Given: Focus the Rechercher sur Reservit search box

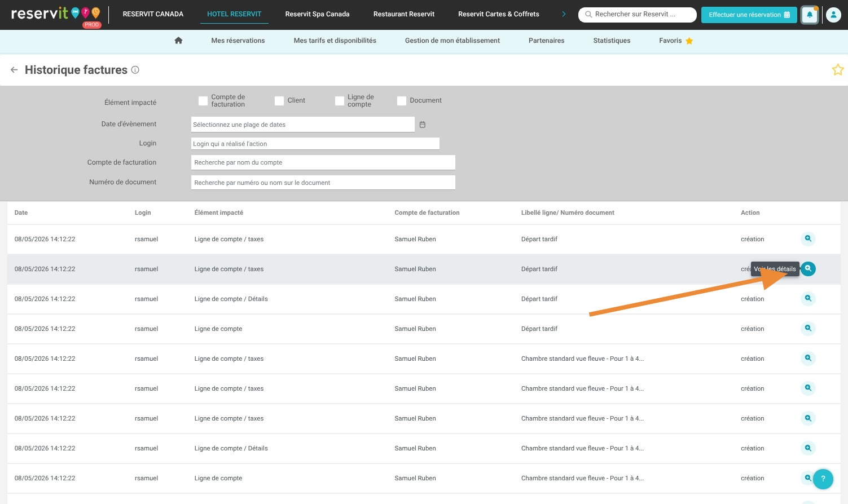Looking at the screenshot, I should click(638, 15).
